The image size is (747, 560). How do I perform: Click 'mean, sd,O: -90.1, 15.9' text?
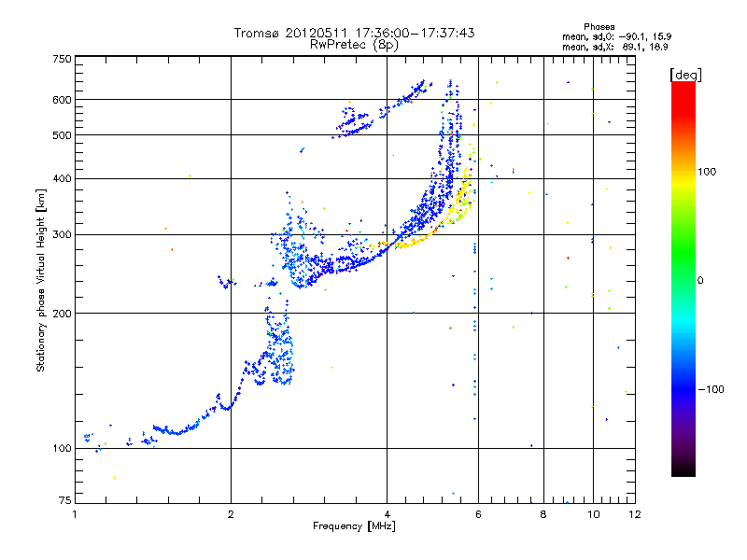tap(617, 36)
